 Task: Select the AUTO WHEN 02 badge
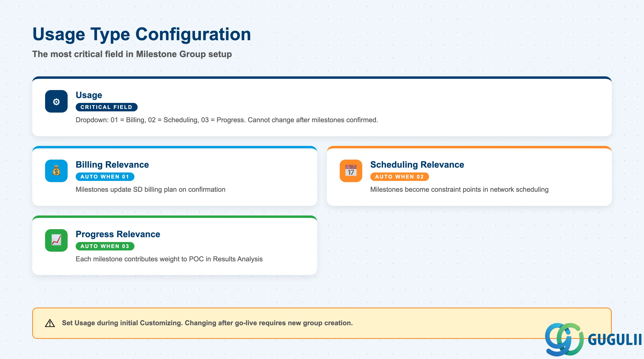click(399, 177)
